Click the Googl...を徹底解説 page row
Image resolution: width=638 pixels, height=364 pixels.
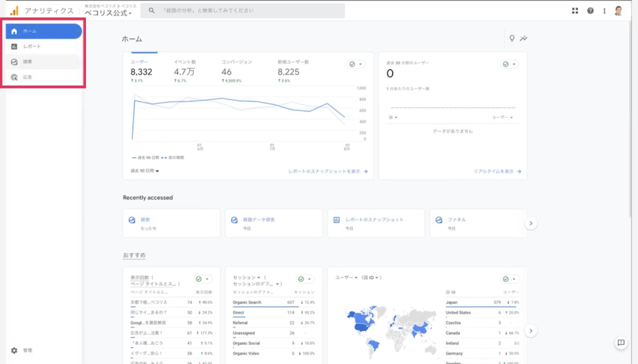pyautogui.click(x=171, y=323)
